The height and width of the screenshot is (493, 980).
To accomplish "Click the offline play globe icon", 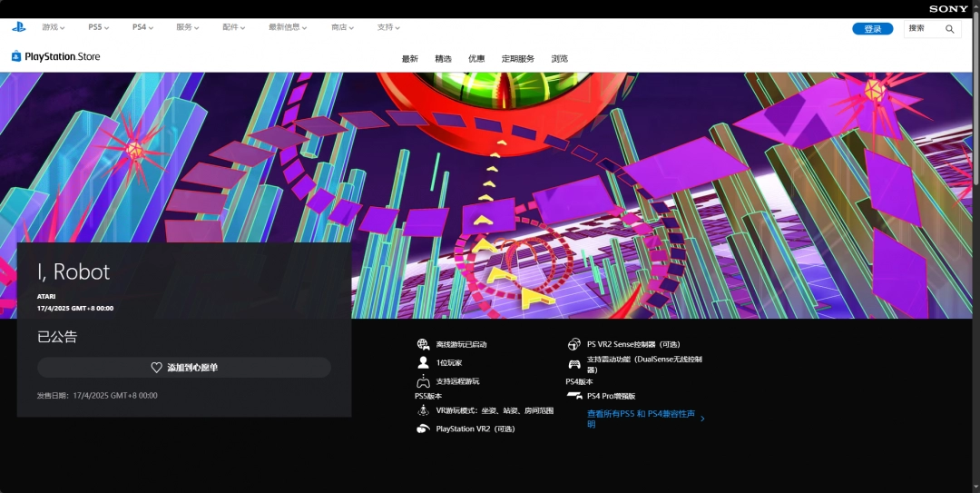I will tap(423, 344).
